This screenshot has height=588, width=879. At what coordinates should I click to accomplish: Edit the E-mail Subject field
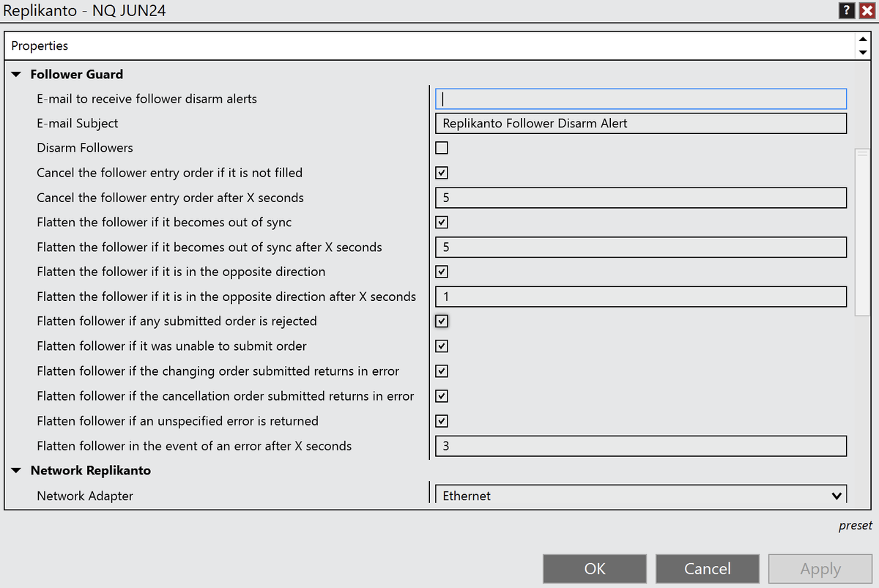641,123
